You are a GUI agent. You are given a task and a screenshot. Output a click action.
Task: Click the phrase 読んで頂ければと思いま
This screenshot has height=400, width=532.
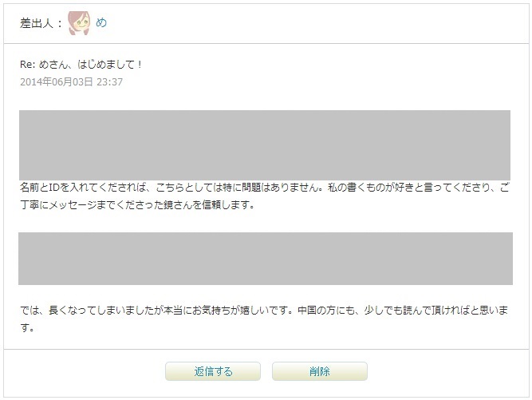[x=455, y=310]
